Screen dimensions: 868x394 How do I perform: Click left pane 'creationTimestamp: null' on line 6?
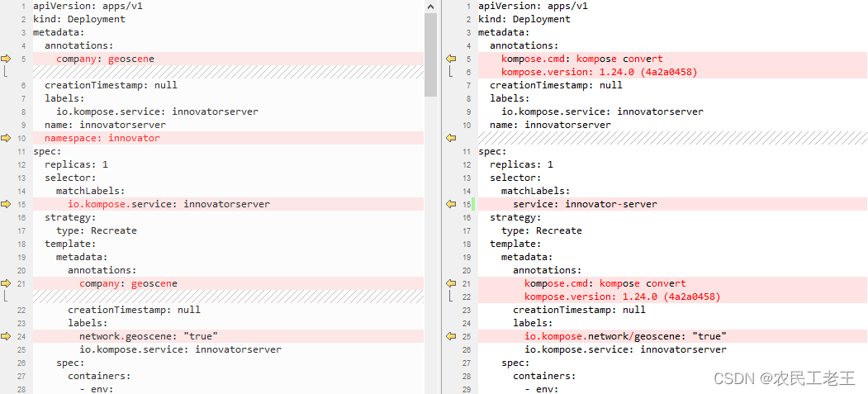coord(111,85)
